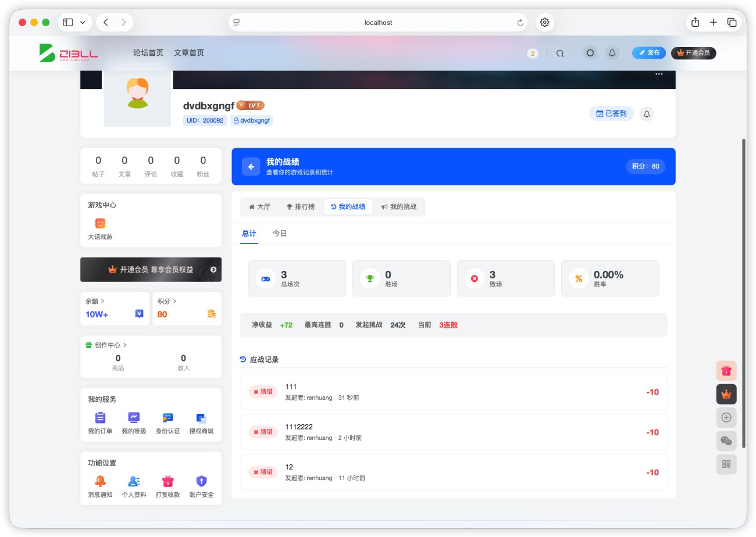Click the 总场次 stat card

(297, 278)
